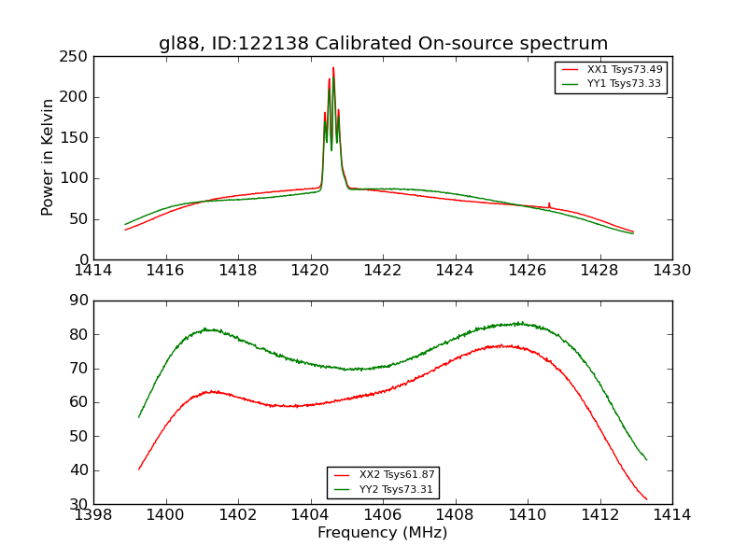Screen dimensions: 747x560
Task: Click the green line swatch beside YY2
Action: point(343,489)
